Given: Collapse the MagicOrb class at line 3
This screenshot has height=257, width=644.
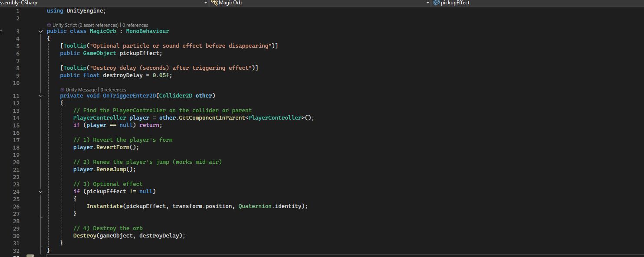Looking at the screenshot, I should (40, 31).
